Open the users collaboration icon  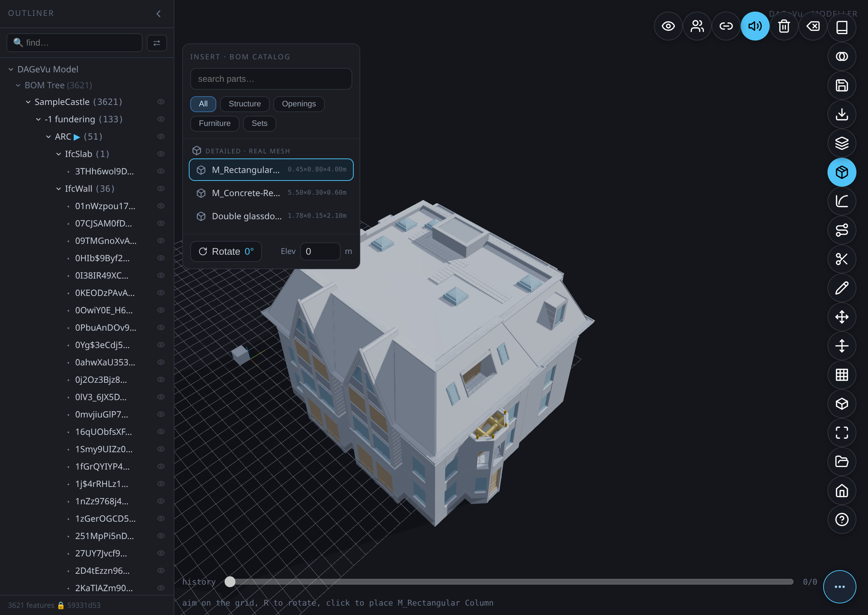[x=697, y=26]
